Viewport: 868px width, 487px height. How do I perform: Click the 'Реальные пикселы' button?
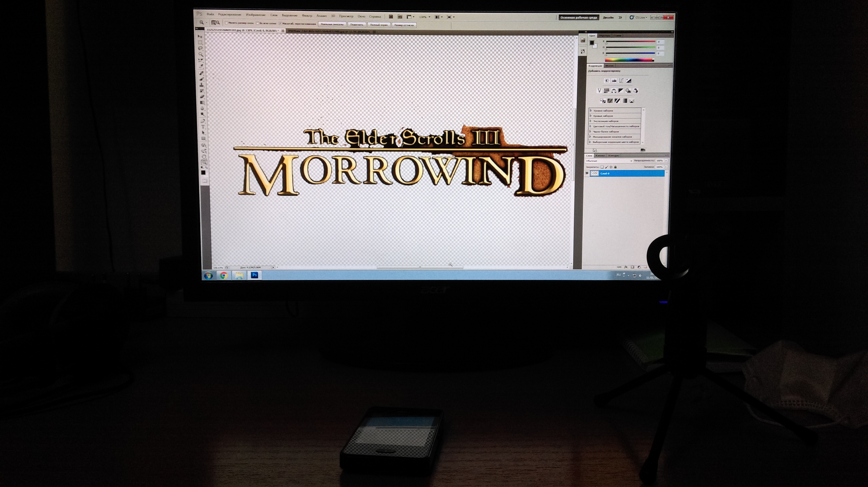pos(332,24)
